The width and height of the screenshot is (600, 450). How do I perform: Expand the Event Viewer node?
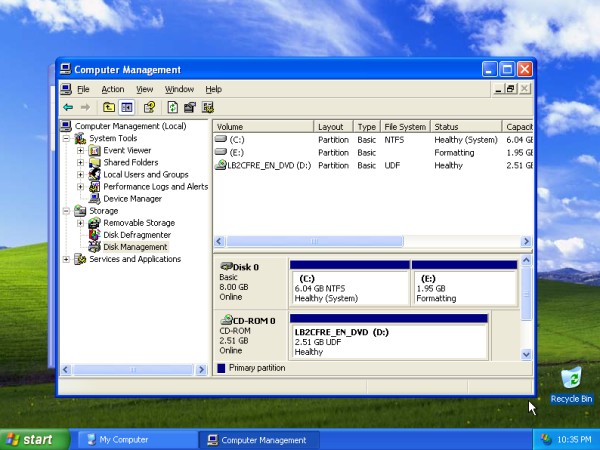(x=80, y=150)
